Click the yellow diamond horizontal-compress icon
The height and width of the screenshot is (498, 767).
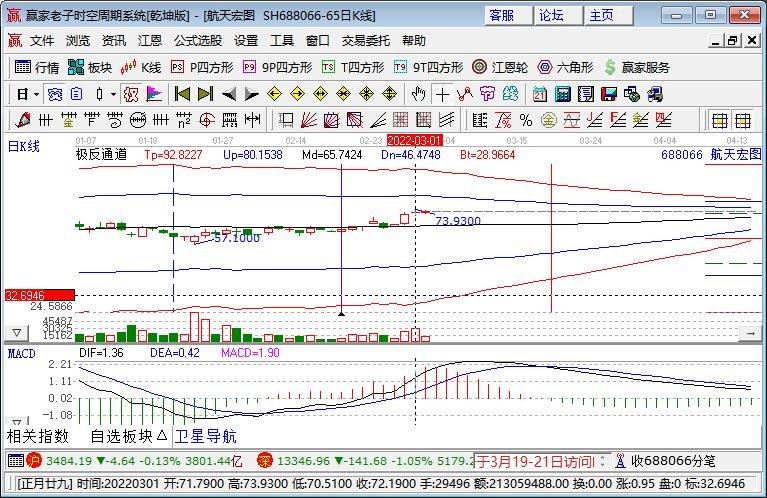(343, 94)
